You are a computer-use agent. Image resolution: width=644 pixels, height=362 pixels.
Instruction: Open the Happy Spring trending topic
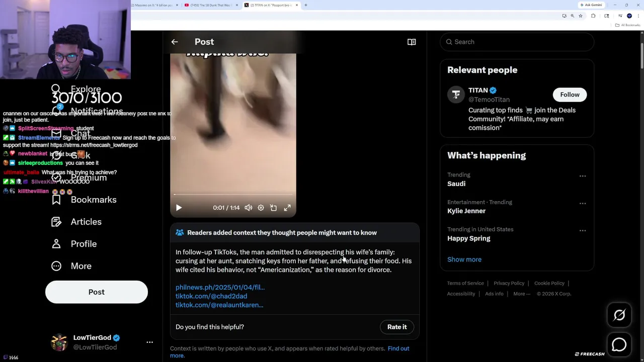click(x=468, y=238)
